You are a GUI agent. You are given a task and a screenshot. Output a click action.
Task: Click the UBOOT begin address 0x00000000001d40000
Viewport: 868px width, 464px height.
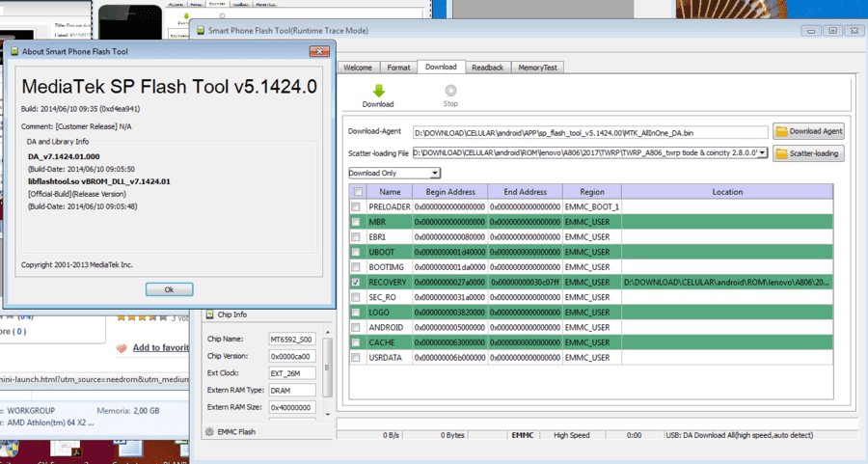coord(450,252)
